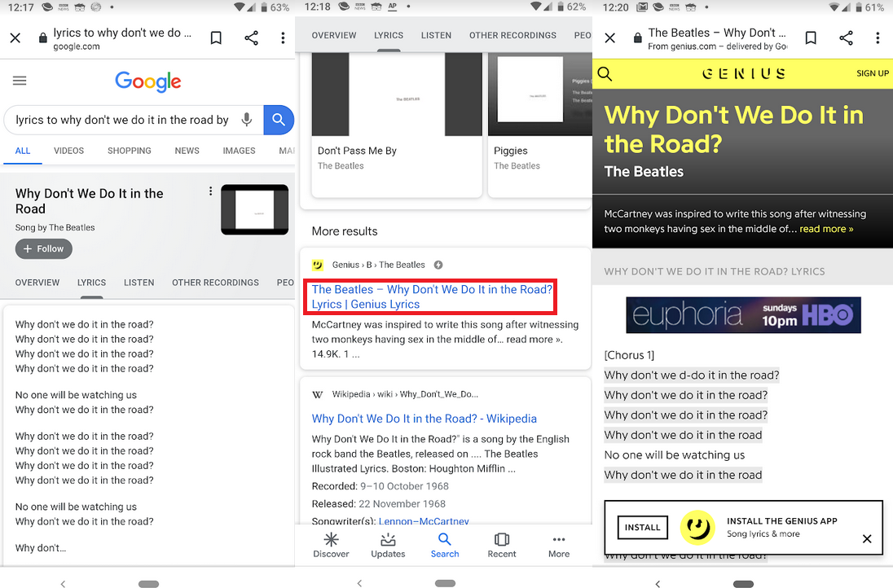Tap Android back arrow on right screen
Image resolution: width=893 pixels, height=588 pixels.
[x=658, y=583]
